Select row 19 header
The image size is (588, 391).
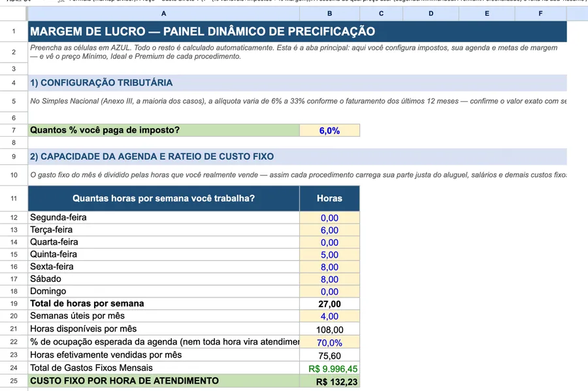coord(14,303)
